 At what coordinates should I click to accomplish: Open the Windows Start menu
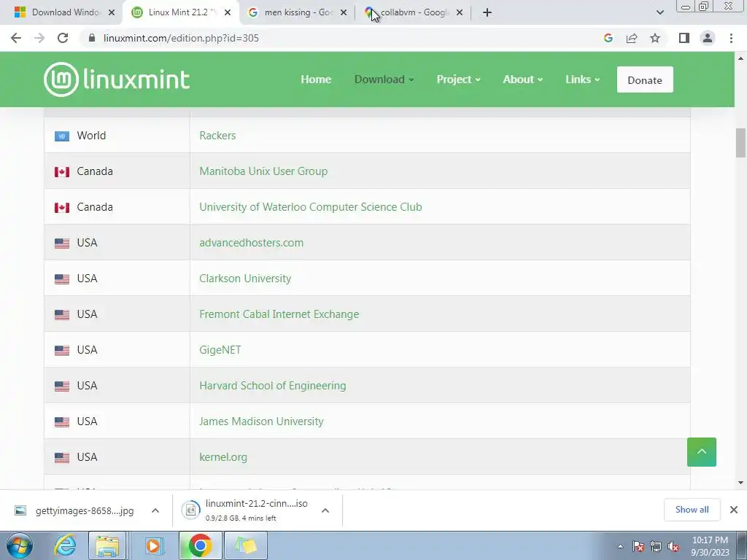[20, 545]
